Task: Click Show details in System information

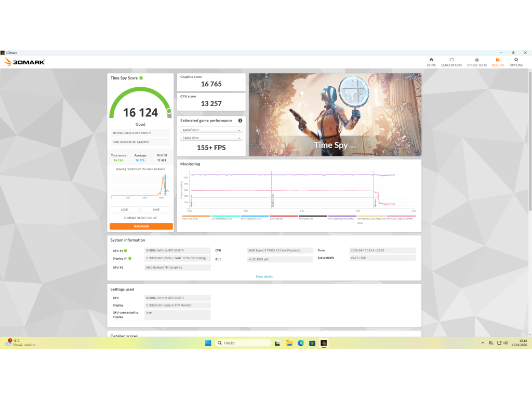Action: coord(264,276)
